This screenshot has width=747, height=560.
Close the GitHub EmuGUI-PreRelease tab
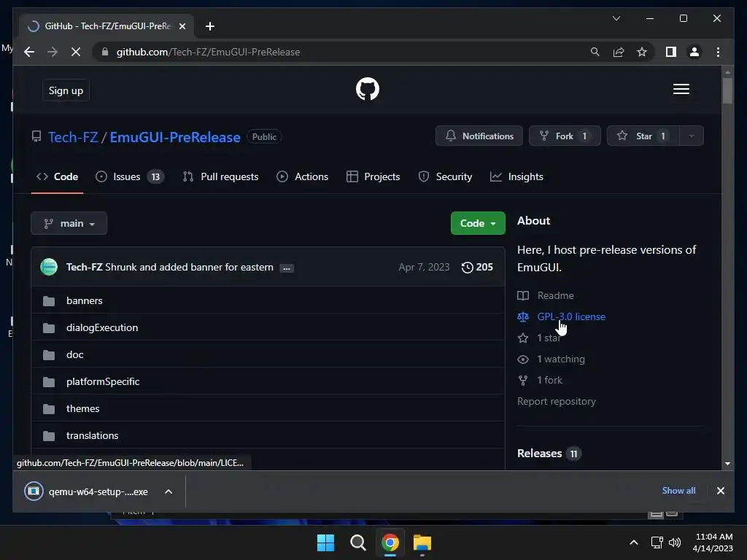click(182, 26)
